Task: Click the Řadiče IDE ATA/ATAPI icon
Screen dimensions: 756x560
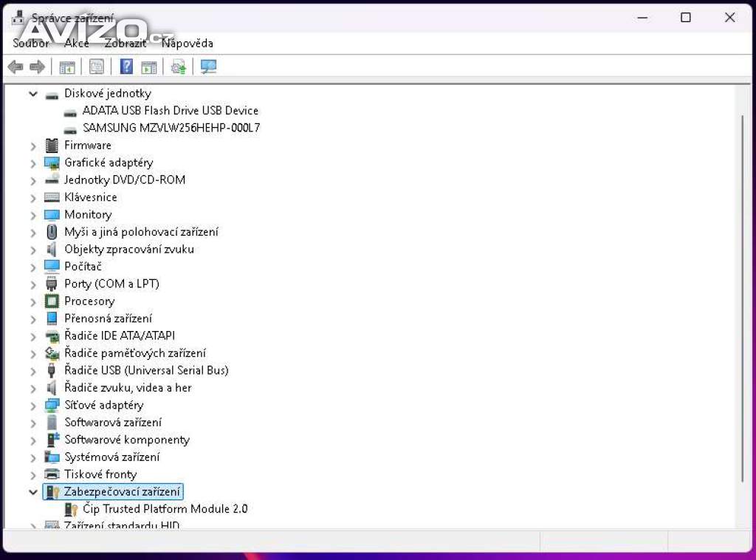Action: 52,336
